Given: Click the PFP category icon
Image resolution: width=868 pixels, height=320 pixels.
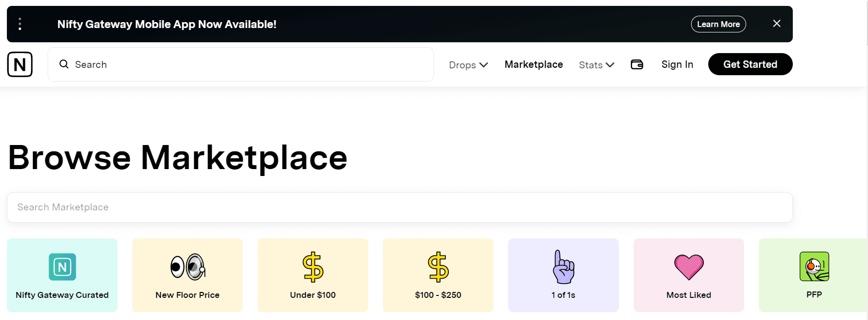Looking at the screenshot, I should pyautogui.click(x=814, y=266).
